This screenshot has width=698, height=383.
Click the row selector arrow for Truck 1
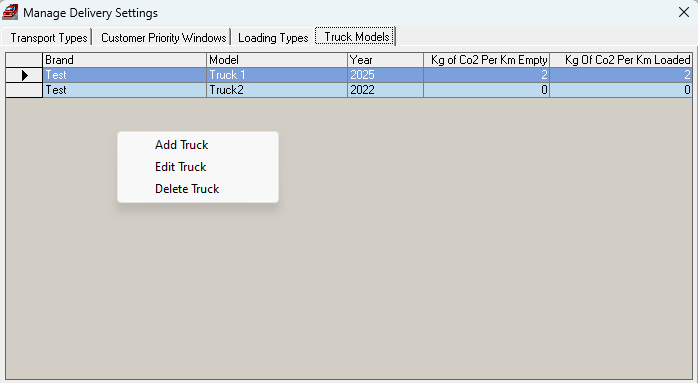point(24,75)
